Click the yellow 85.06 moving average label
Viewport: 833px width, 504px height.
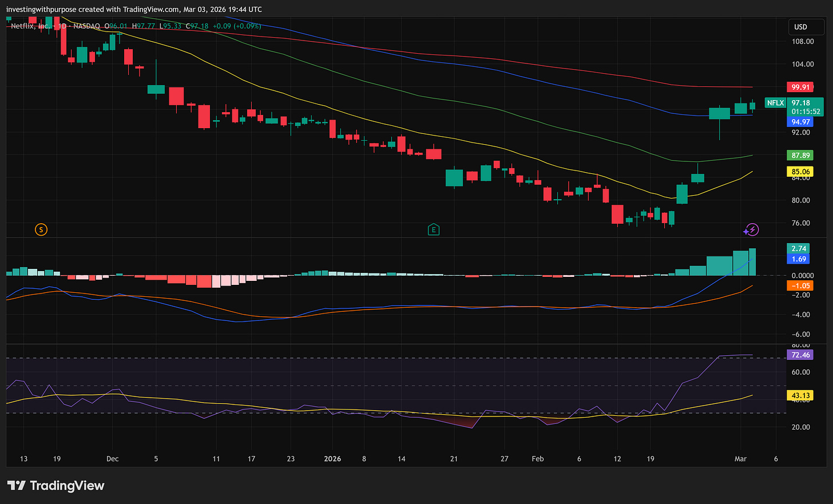pos(800,172)
